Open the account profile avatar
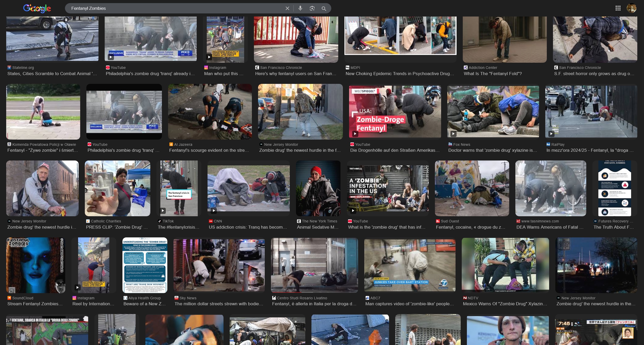The width and height of the screenshot is (644, 345). pyautogui.click(x=631, y=8)
